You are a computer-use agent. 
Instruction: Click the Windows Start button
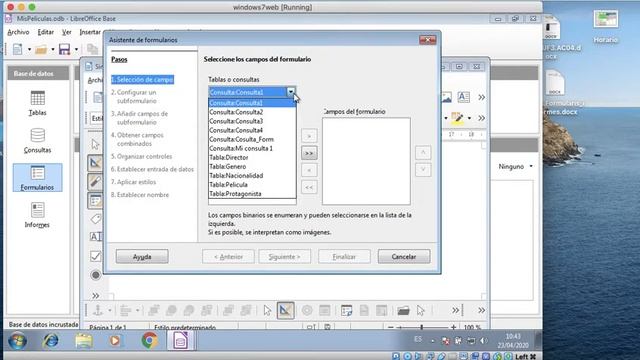click(x=18, y=340)
